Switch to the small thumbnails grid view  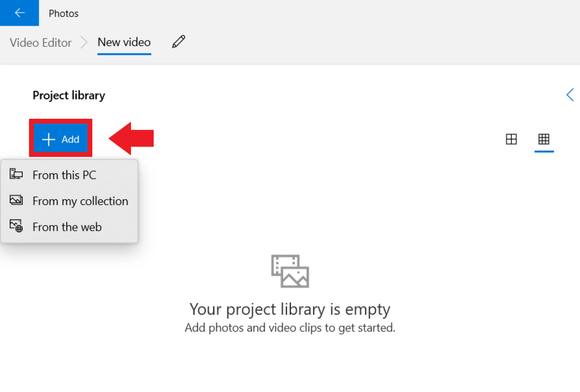pos(544,140)
